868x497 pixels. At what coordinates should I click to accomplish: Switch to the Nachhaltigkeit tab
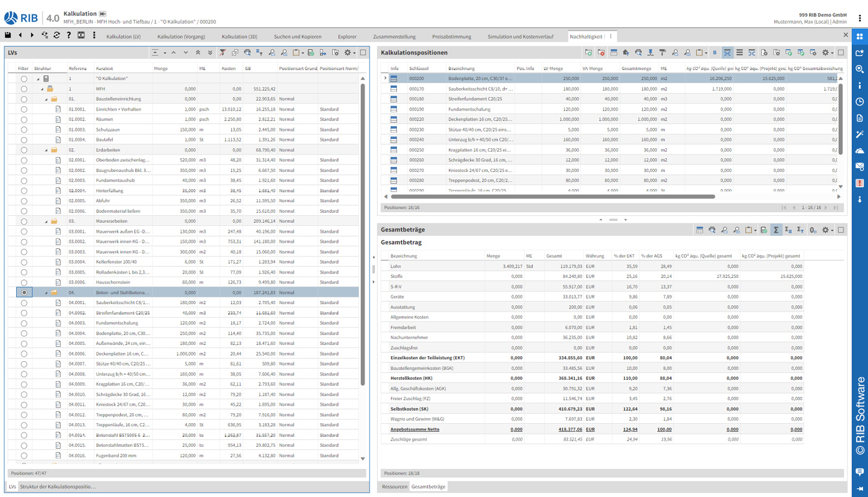pos(587,37)
